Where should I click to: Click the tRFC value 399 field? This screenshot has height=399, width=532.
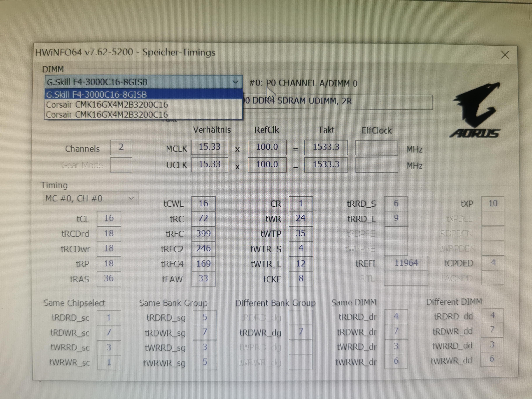(203, 233)
